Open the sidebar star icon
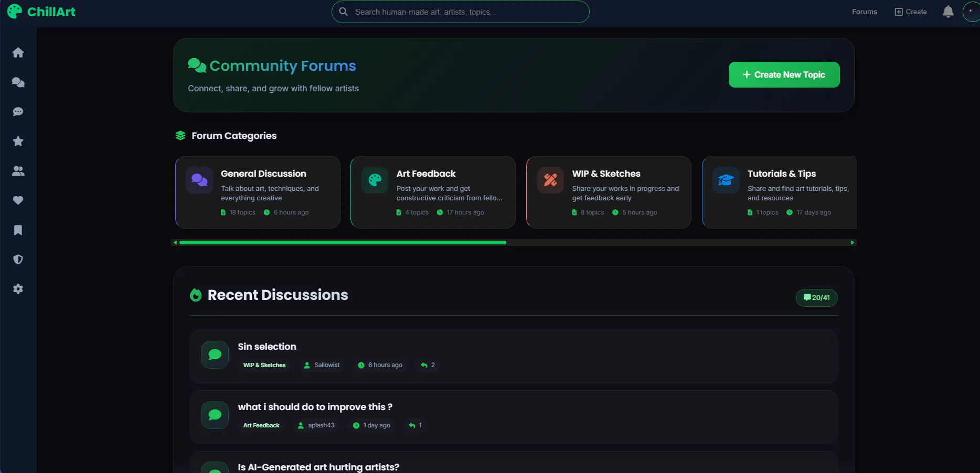Screen dimensions: 980x473 click(18, 141)
